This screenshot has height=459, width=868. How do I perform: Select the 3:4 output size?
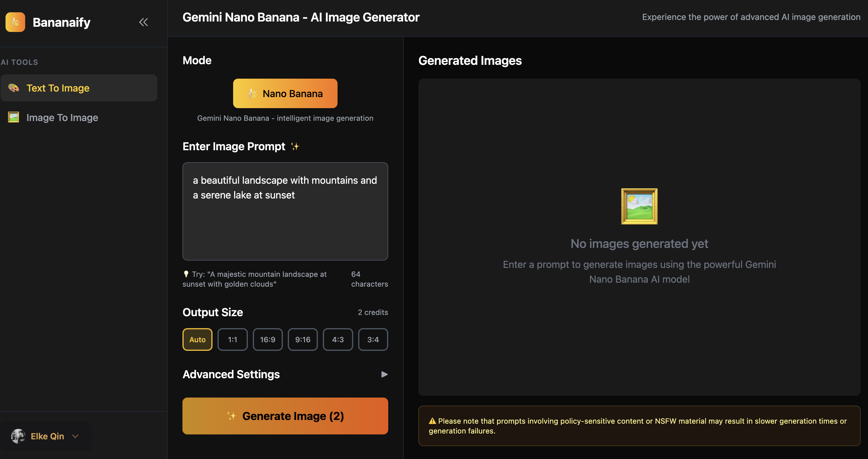[373, 339]
